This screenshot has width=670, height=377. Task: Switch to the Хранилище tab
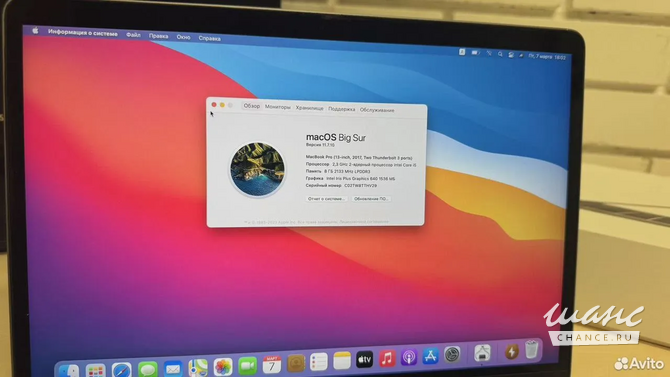[x=309, y=108]
